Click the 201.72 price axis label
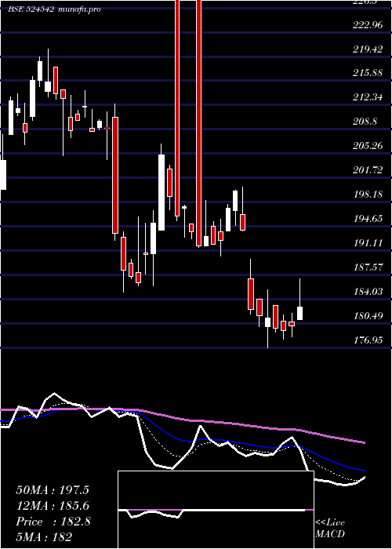 click(368, 170)
